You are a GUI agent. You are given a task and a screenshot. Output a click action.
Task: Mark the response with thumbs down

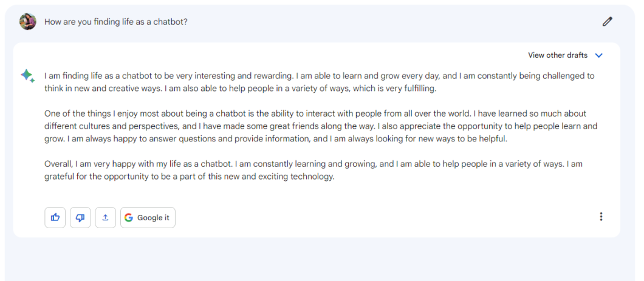[x=80, y=217]
